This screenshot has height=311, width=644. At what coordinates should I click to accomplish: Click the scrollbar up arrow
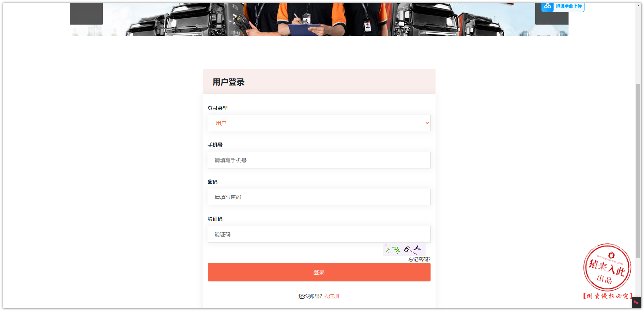coord(638,6)
